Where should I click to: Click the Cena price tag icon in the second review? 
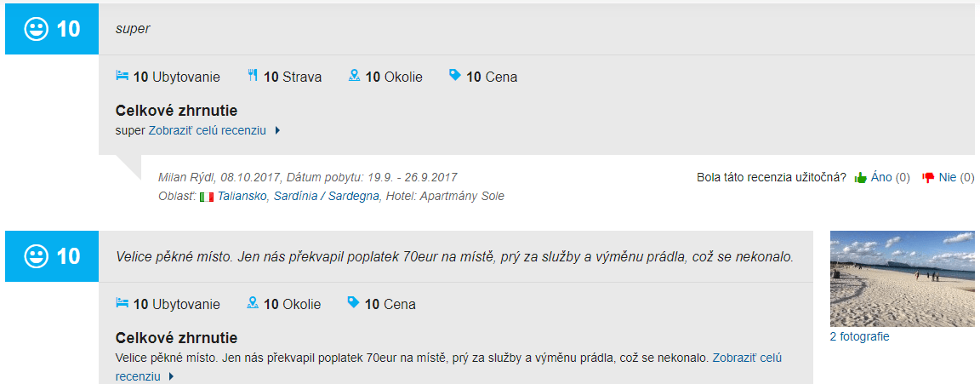point(354,303)
